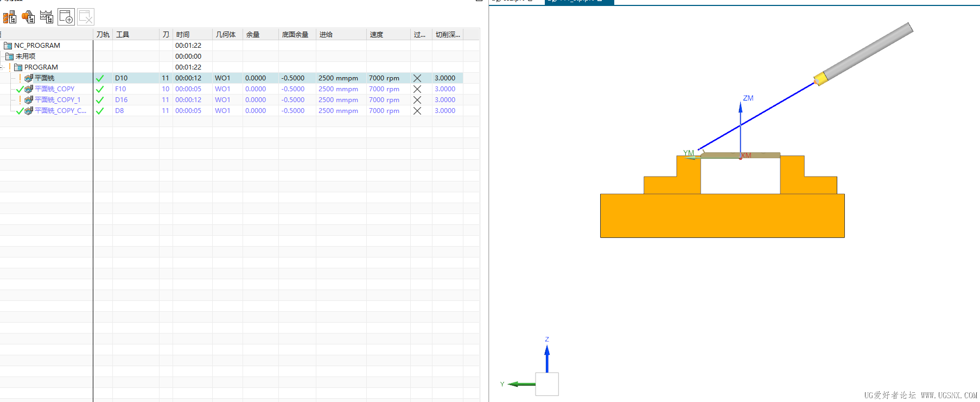Viewport: 980px width, 402px height.
Task: Click the 00:01:22 time for NC_PROGRAM
Action: [x=188, y=46]
